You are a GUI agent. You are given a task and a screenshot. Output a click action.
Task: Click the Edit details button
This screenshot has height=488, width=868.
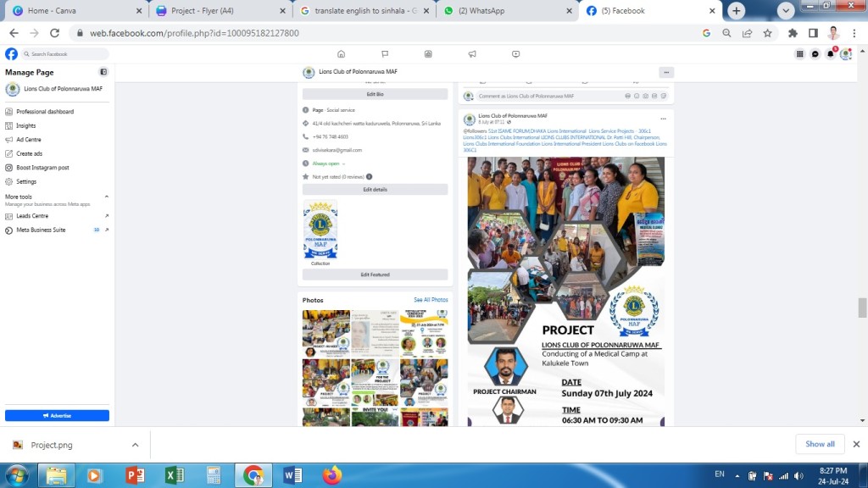click(x=375, y=189)
